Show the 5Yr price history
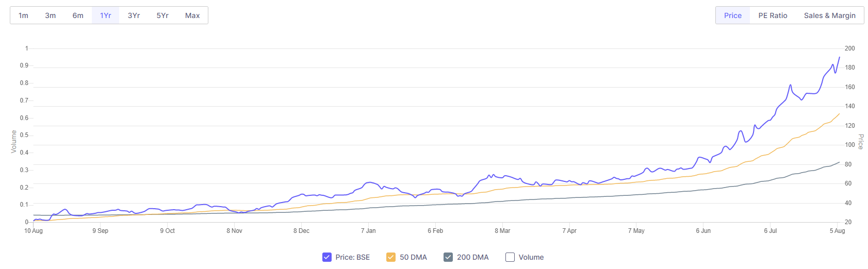Image resolution: width=868 pixels, height=269 pixels. (162, 15)
